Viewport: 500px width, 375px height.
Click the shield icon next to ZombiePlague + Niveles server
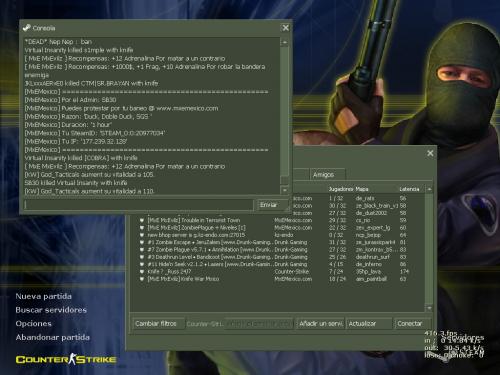pos(142,228)
